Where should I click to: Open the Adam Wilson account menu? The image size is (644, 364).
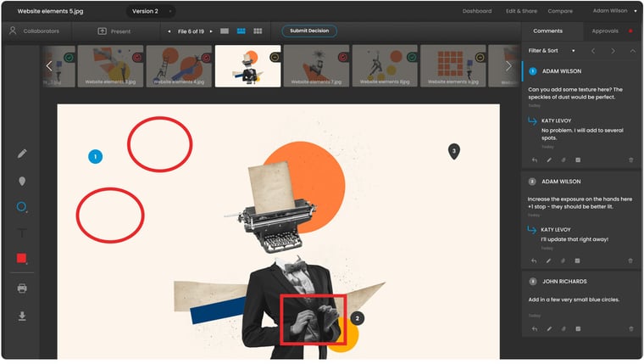615,11
